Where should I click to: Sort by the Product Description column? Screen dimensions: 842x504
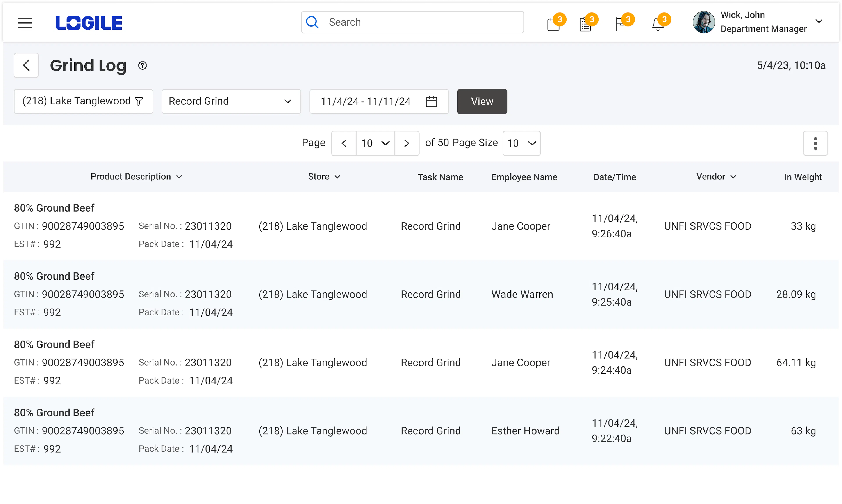click(x=180, y=177)
